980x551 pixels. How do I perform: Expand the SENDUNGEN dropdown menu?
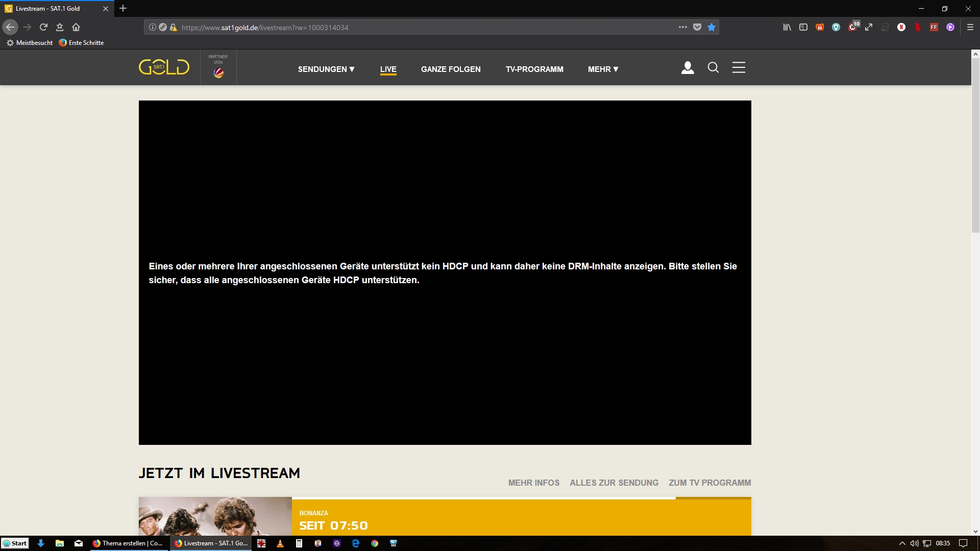coord(326,69)
